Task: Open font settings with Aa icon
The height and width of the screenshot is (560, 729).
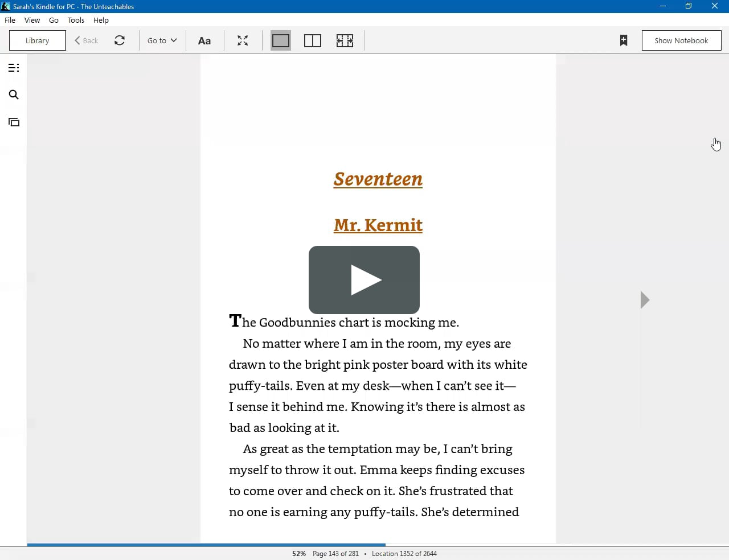Action: pyautogui.click(x=204, y=40)
